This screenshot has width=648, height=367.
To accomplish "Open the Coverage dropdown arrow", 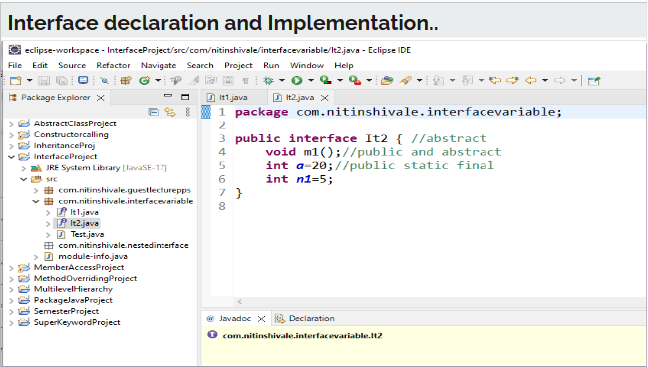I will (x=340, y=81).
